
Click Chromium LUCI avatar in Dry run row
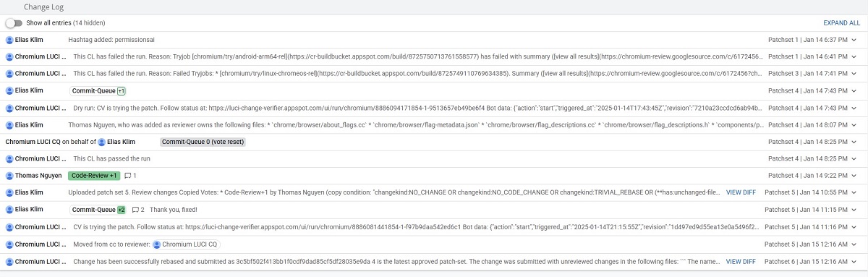tap(9, 108)
